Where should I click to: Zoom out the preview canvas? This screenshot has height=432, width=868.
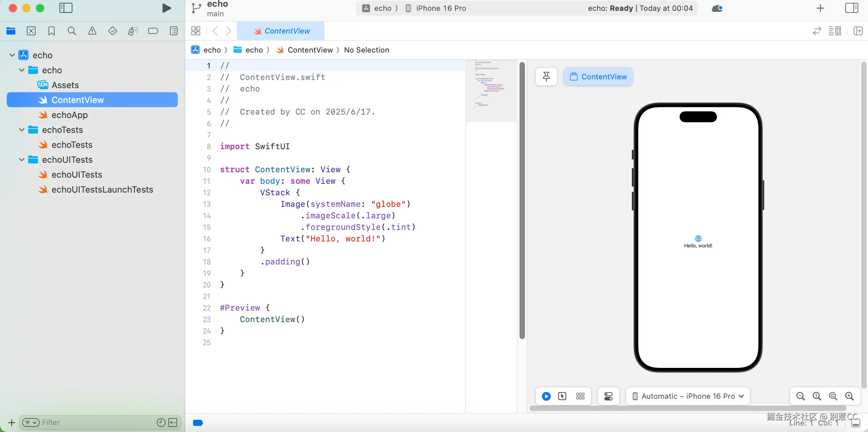(x=800, y=396)
